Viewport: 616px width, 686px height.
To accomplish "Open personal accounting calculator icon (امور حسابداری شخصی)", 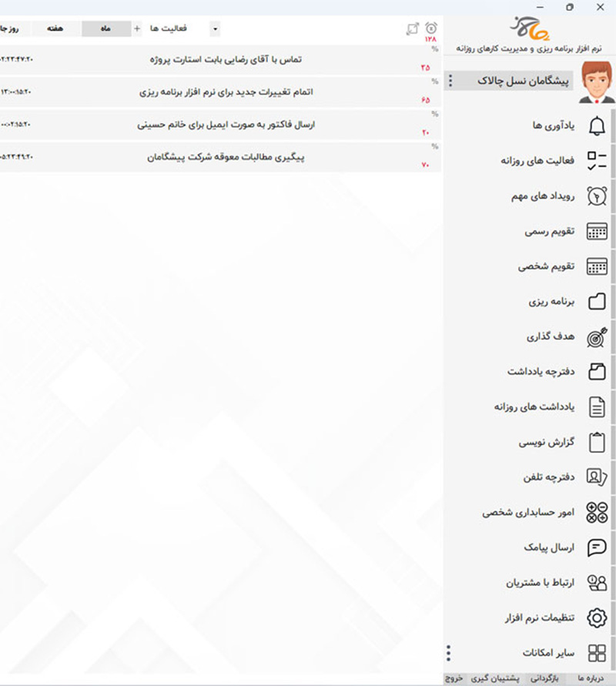I will [597, 512].
